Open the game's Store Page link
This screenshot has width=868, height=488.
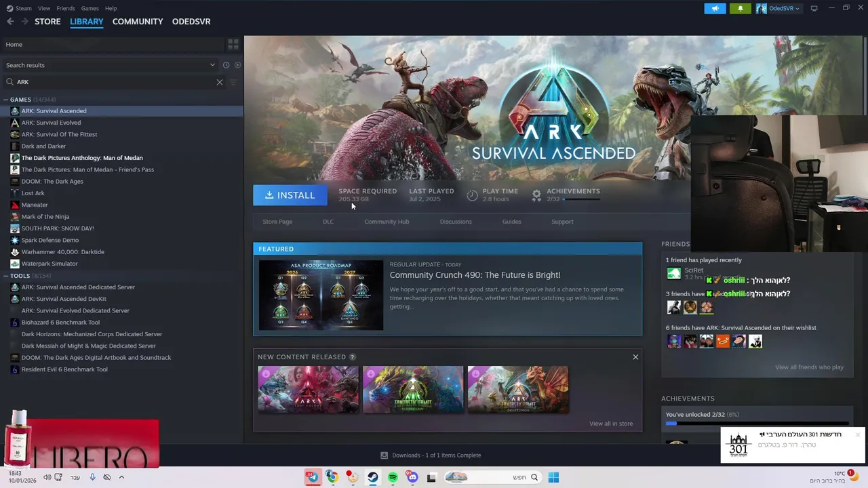[x=277, y=222]
